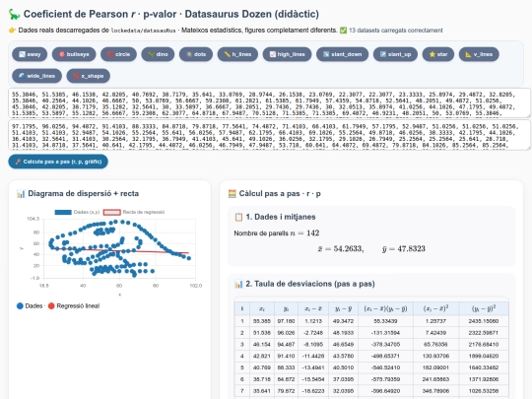Click the lockedata/datasaurus source text
Viewport: 532px width, 399px height.
[x=144, y=31]
